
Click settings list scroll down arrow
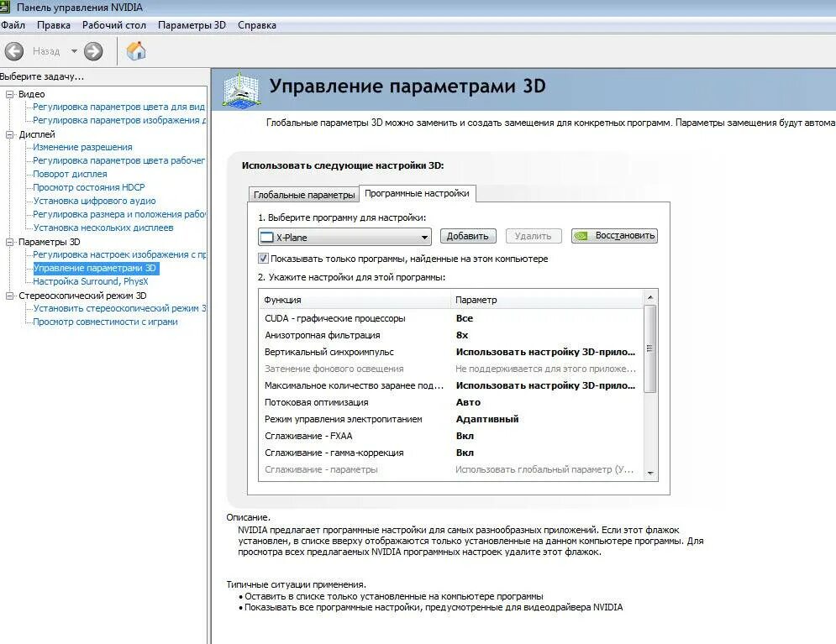(x=650, y=473)
